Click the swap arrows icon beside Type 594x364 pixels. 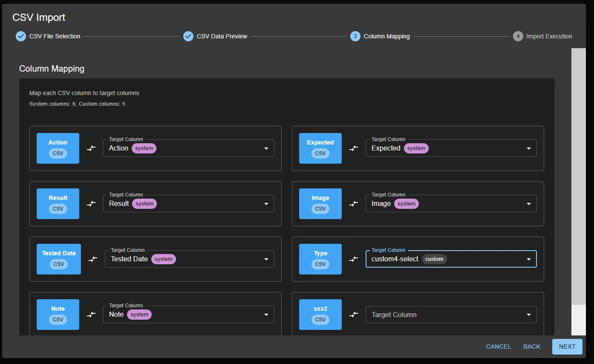[x=354, y=259]
